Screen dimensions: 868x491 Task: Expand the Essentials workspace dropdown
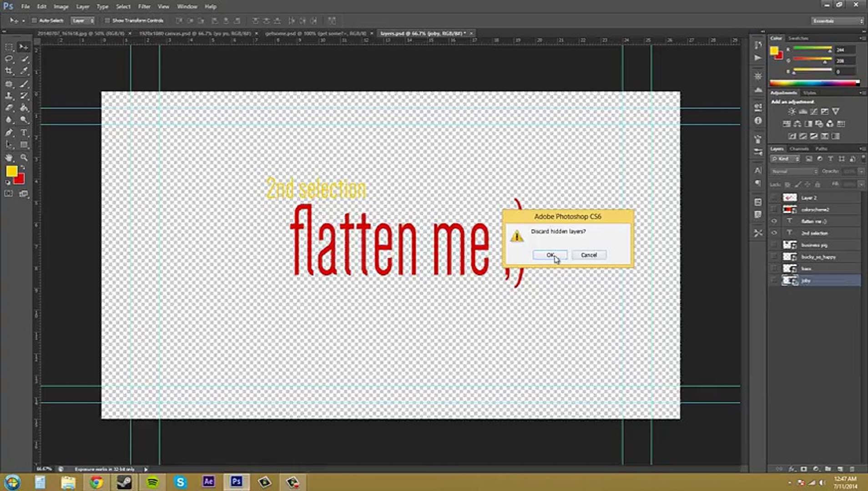tap(838, 21)
